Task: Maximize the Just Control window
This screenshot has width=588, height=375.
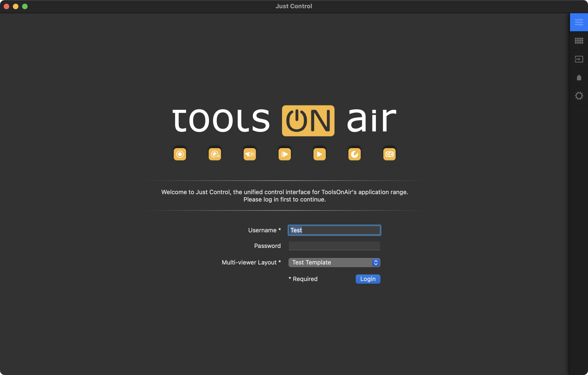Action: [x=25, y=6]
